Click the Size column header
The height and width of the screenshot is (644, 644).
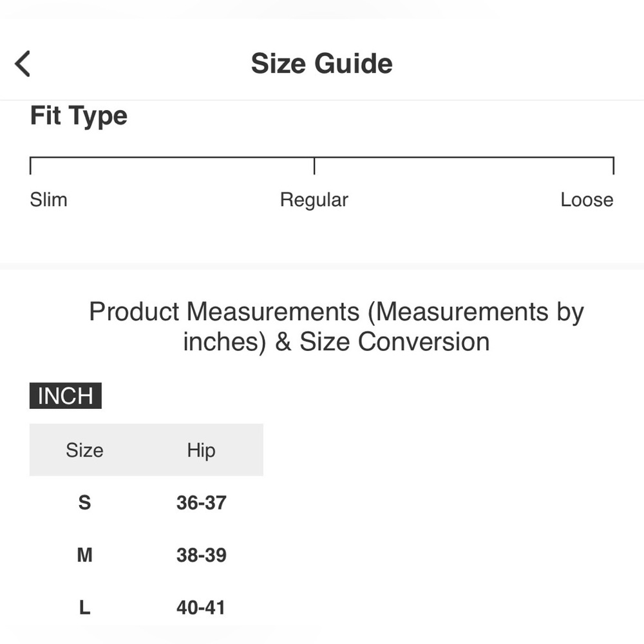coord(84,450)
